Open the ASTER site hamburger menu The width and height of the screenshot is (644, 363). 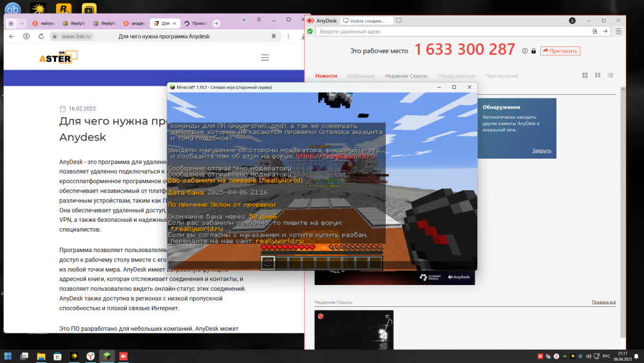tap(265, 57)
